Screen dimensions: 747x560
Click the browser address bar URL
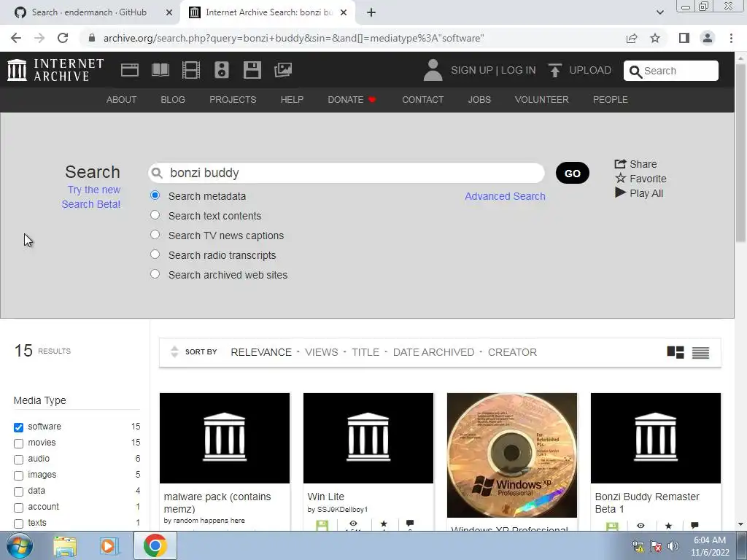pyautogui.click(x=293, y=38)
